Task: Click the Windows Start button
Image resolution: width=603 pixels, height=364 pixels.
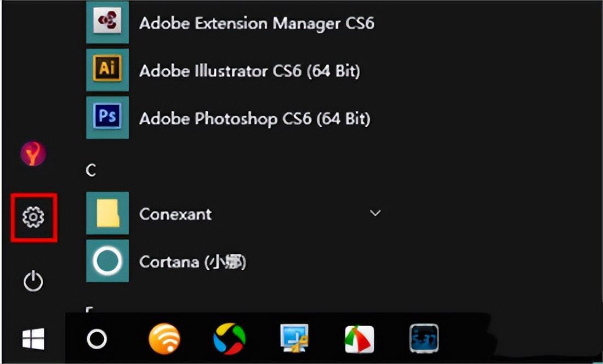Action: coord(33,339)
